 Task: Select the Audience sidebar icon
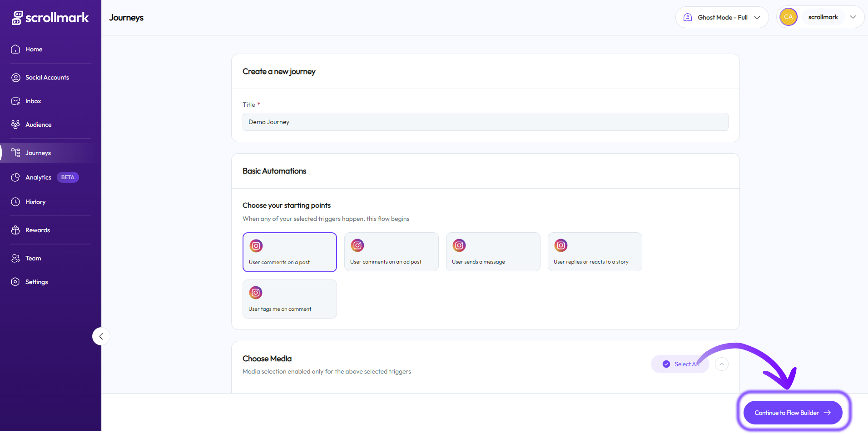tap(16, 124)
